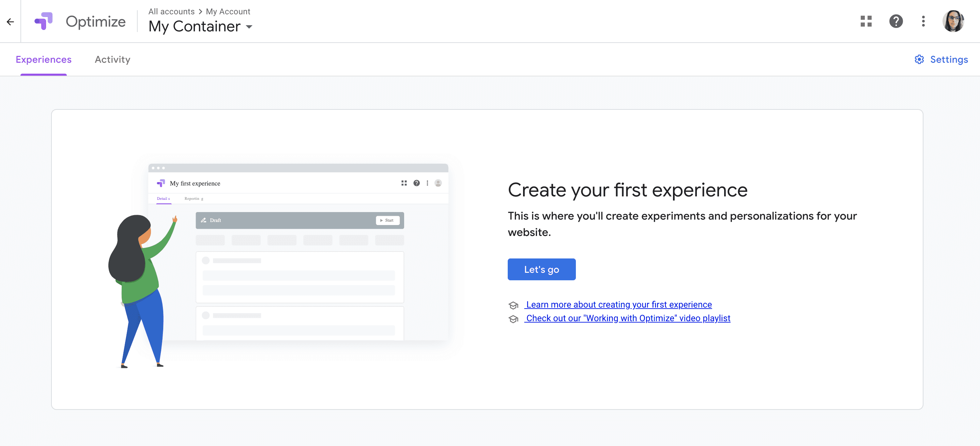The width and height of the screenshot is (980, 446).
Task: Open the Google apps grid icon
Action: [x=866, y=21]
